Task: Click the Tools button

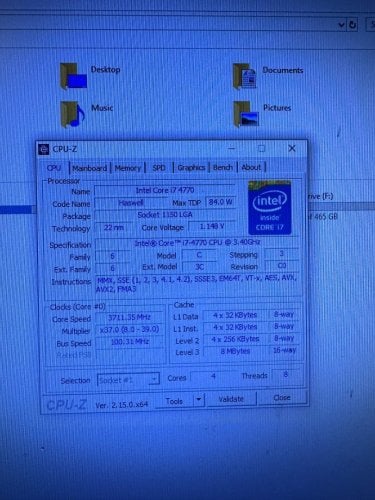Action: (x=175, y=400)
